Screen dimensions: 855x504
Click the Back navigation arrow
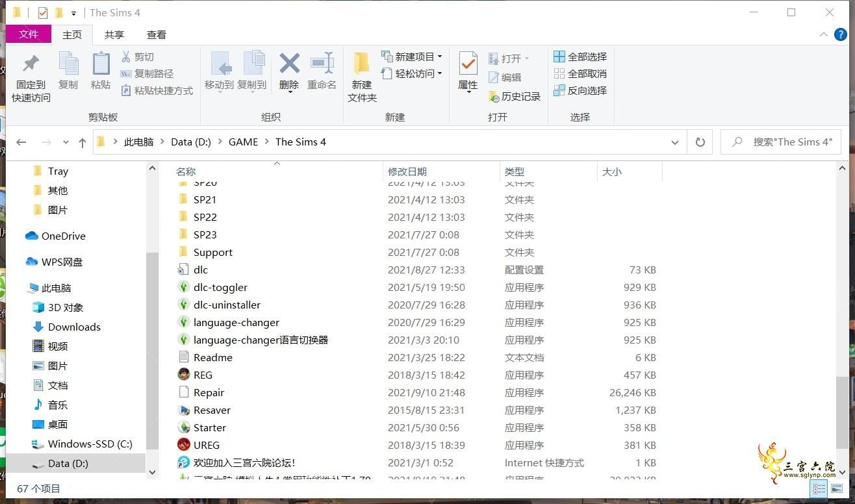pos(21,142)
